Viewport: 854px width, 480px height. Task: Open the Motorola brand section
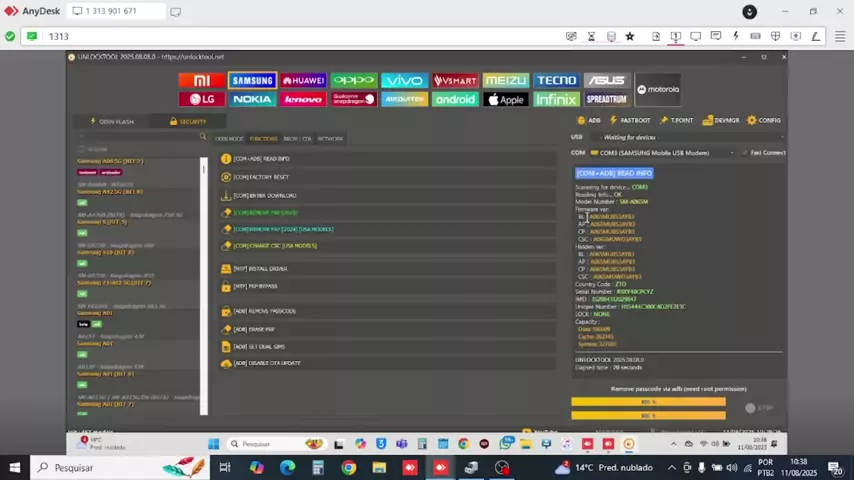click(657, 89)
